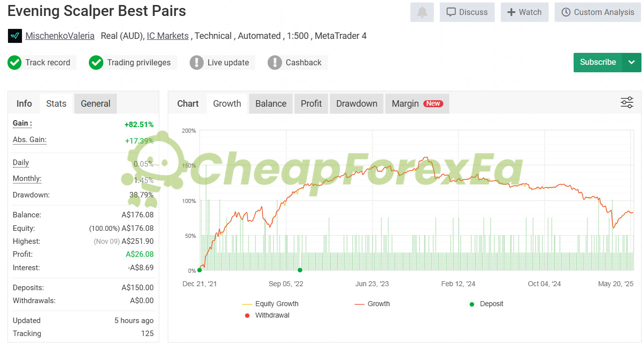Click the Live update warning icon
Image resolution: width=644 pixels, height=347 pixels.
pos(197,63)
